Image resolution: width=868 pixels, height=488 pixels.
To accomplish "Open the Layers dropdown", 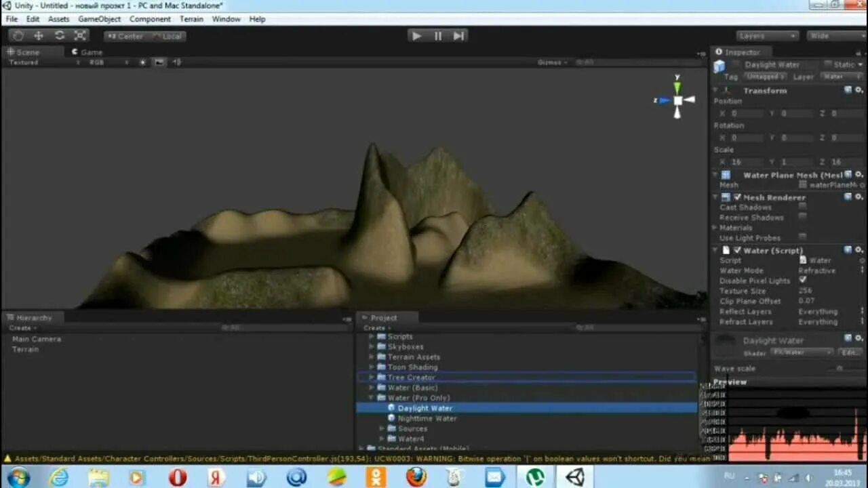I will (768, 36).
